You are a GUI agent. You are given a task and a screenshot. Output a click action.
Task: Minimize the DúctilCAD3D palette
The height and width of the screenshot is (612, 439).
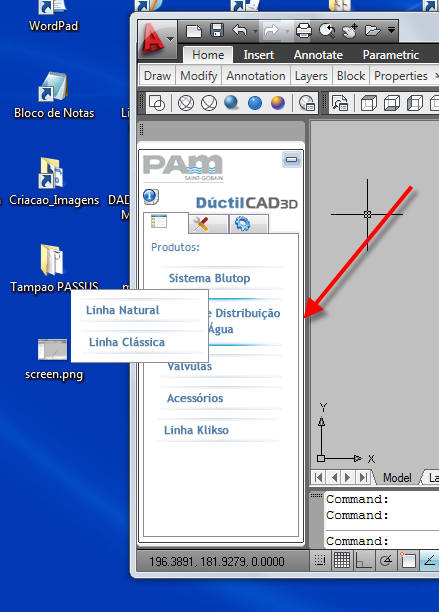point(291,159)
